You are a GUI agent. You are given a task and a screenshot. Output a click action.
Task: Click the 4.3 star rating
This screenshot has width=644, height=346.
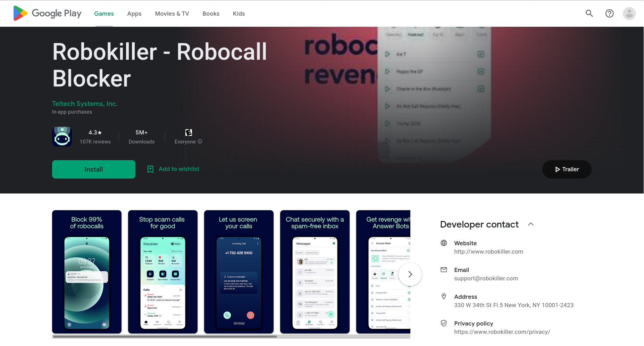[95, 132]
